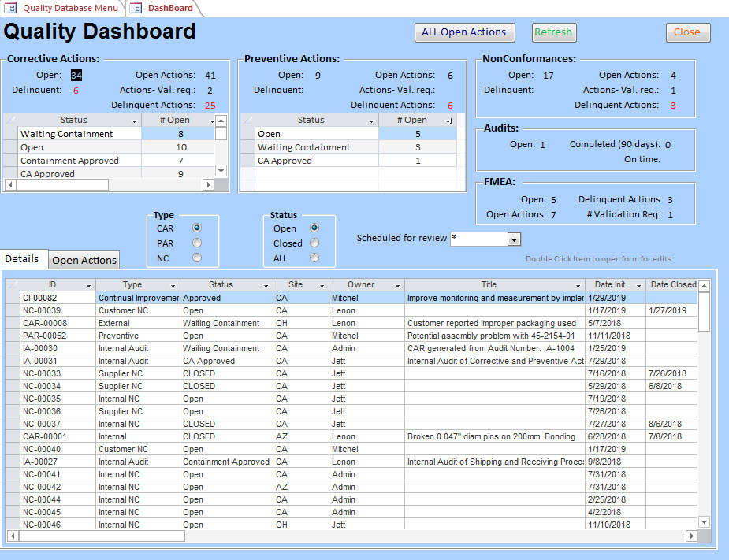
Task: Select the PAR type radio button
Action: [x=197, y=243]
